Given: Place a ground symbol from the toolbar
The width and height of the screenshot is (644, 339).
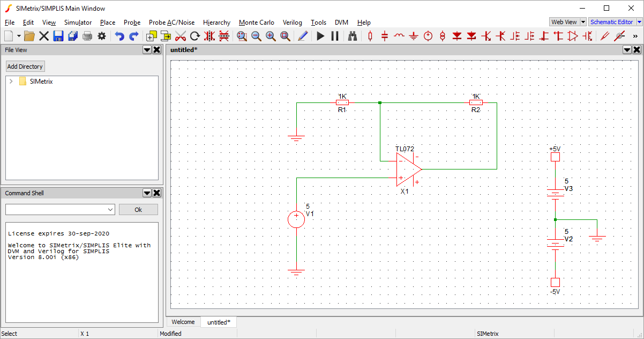Looking at the screenshot, I should (x=414, y=36).
